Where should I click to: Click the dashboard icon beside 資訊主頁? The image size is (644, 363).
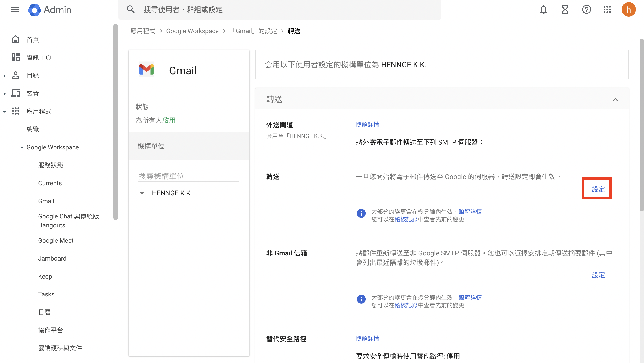pyautogui.click(x=15, y=57)
